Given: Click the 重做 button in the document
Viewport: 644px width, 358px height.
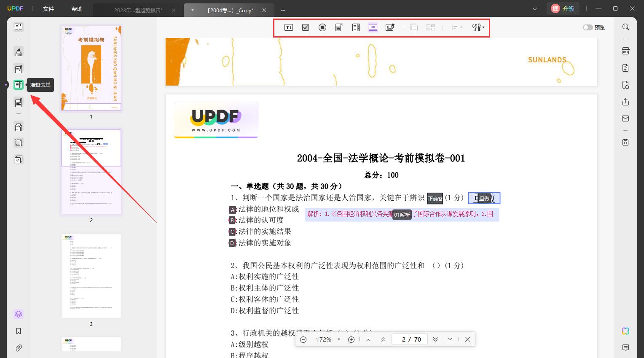Looking at the screenshot, I should 484,198.
